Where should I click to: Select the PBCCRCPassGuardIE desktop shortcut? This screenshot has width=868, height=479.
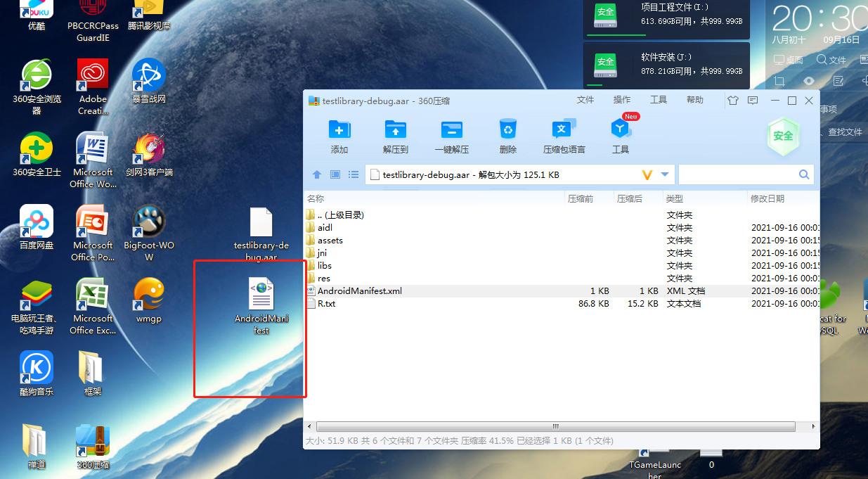click(x=93, y=21)
